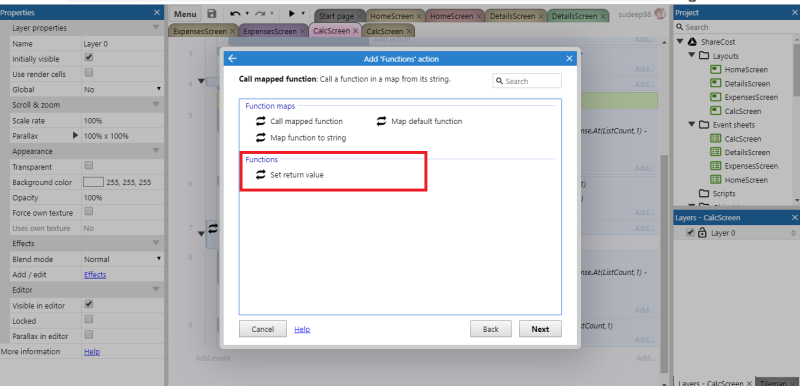Click the Back button in dialog
Screen dimensions: 800x386
(x=490, y=329)
